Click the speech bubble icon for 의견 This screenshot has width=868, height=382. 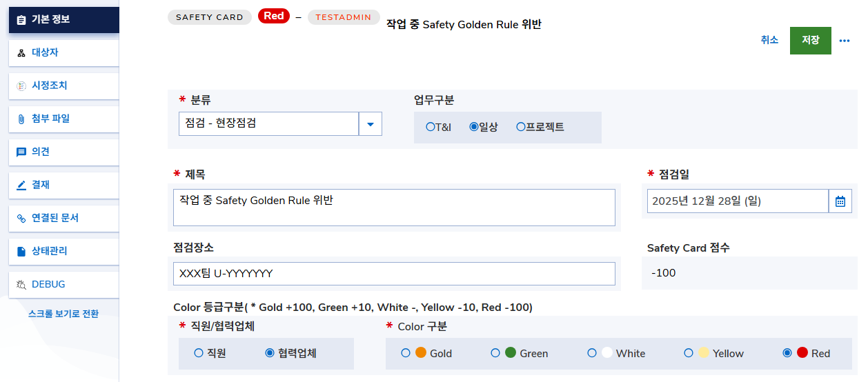pyautogui.click(x=21, y=152)
